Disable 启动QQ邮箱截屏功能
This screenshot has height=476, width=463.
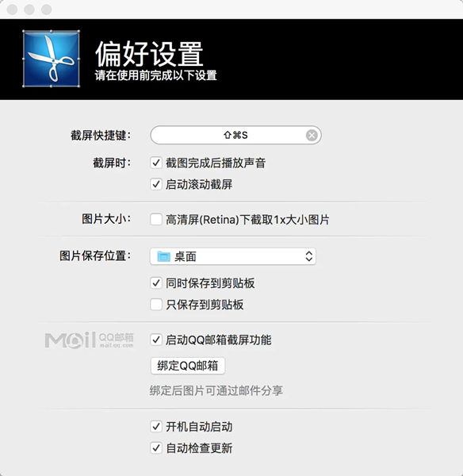pos(156,340)
